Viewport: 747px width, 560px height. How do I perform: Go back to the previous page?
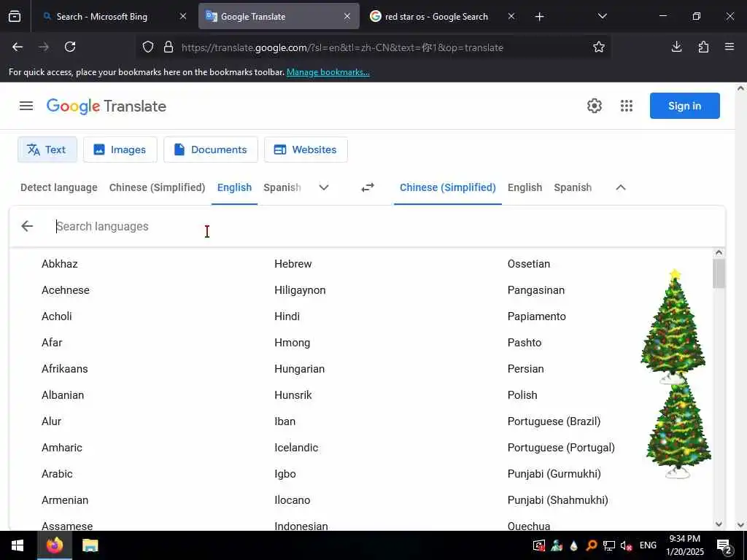point(18,47)
